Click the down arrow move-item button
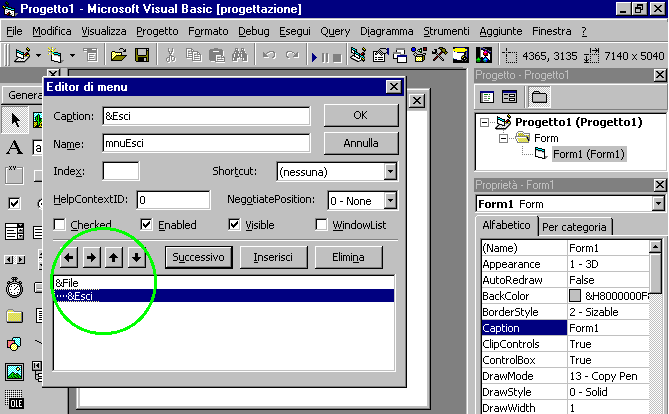Screen dimensions: 669x414 [137, 257]
